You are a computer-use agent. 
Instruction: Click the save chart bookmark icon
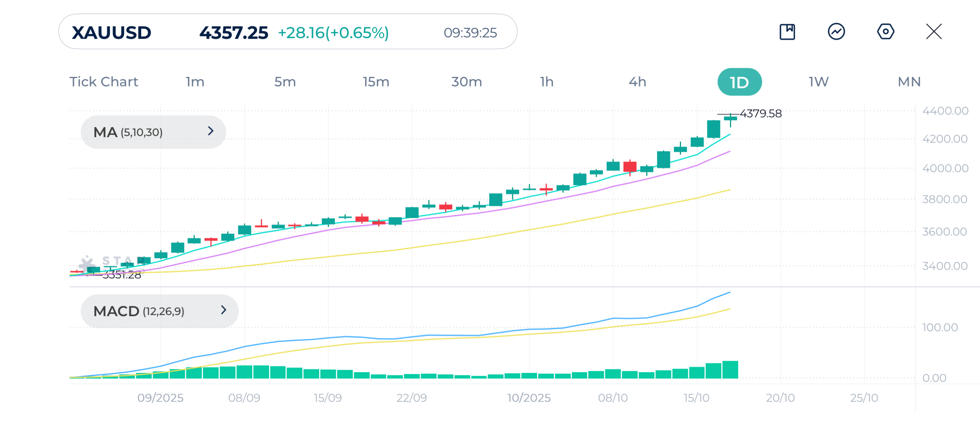(x=787, y=32)
